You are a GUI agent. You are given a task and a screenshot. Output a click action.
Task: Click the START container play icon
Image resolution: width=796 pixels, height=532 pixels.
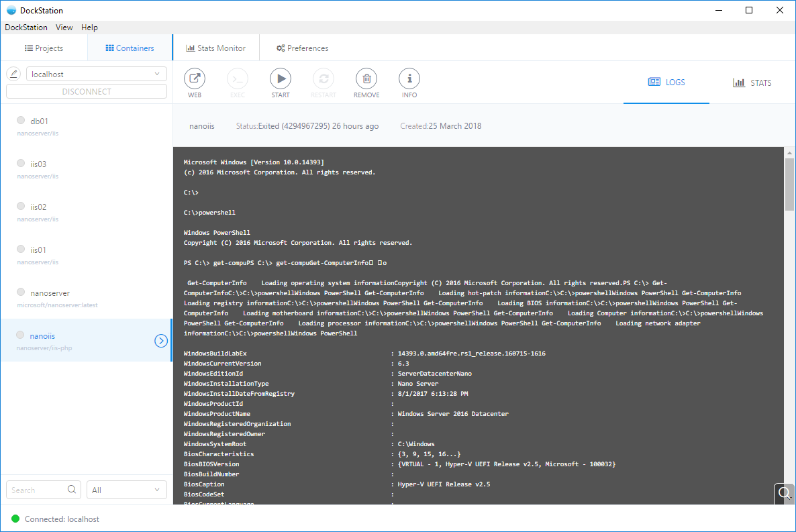tap(281, 79)
